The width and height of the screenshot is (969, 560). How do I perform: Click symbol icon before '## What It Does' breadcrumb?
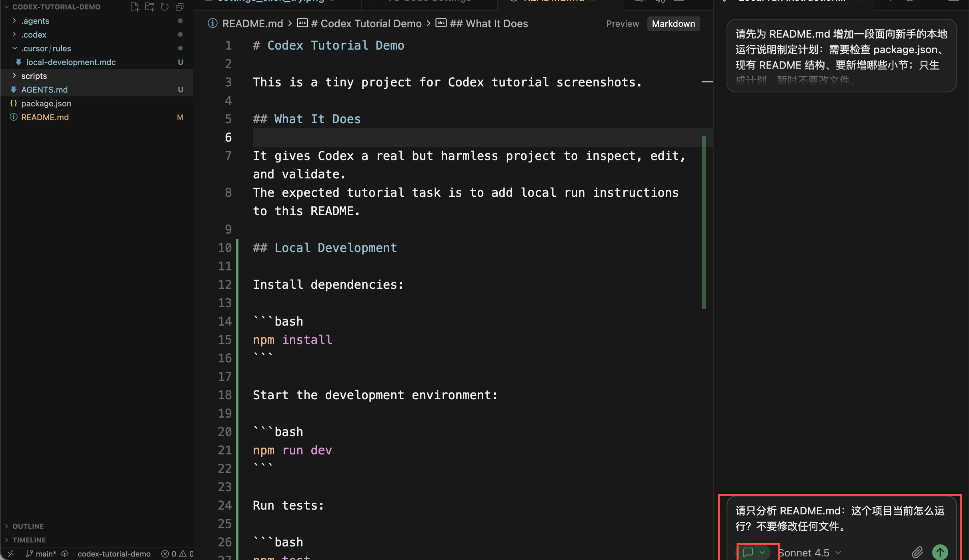tap(441, 23)
